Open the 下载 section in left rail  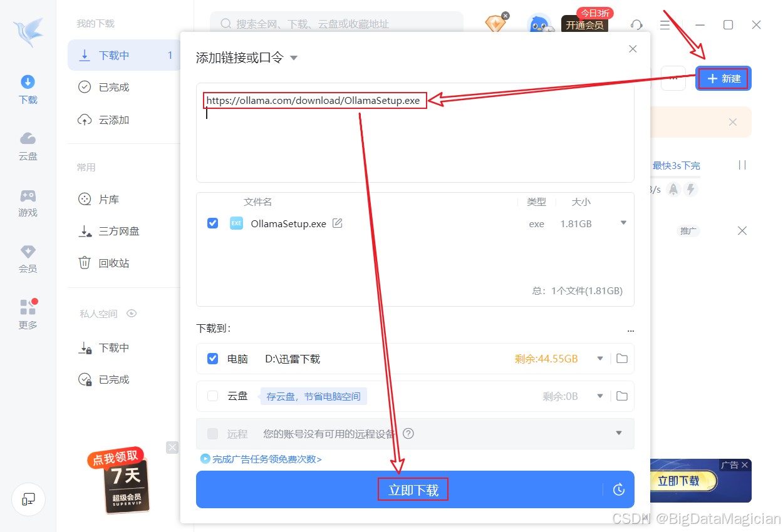coord(28,90)
